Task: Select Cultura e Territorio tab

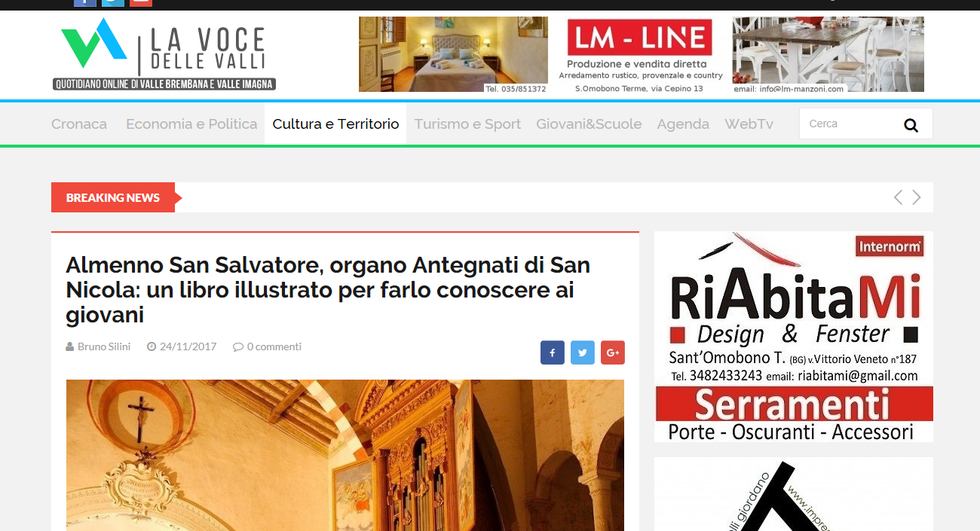Action: pyautogui.click(x=335, y=124)
